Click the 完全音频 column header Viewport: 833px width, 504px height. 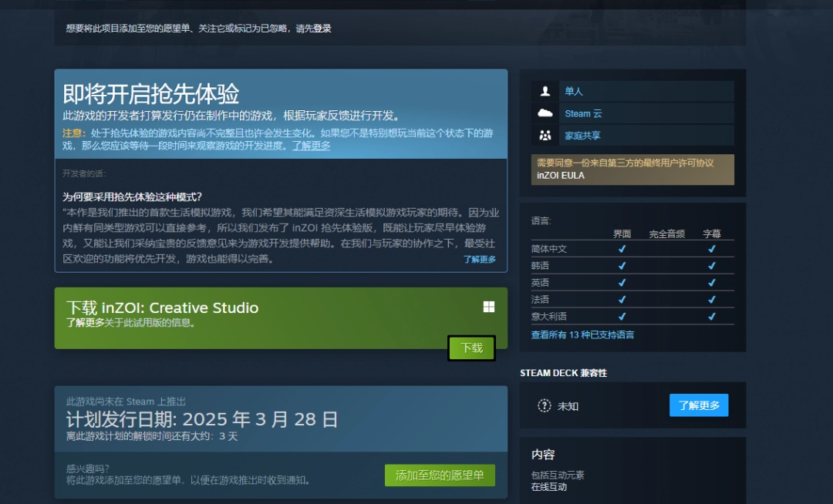coord(666,234)
